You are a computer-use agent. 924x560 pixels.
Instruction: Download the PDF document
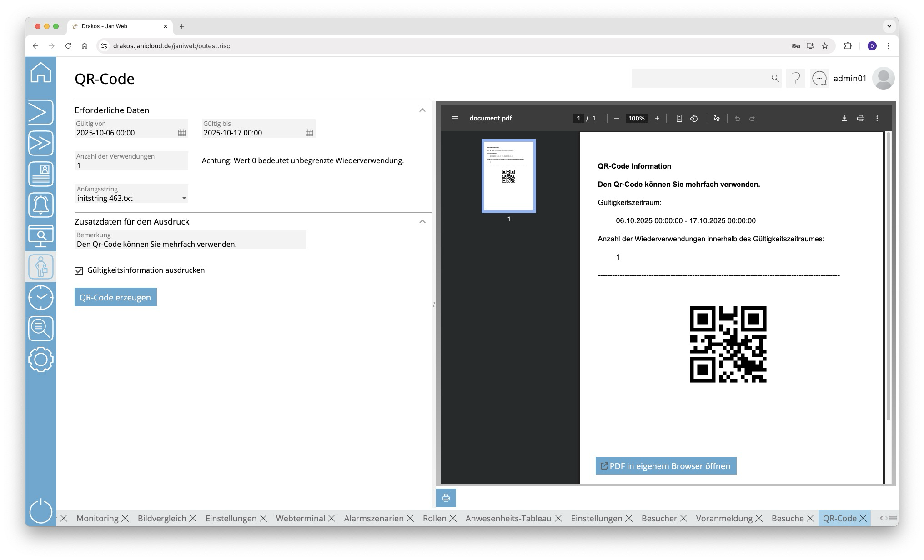pyautogui.click(x=844, y=118)
